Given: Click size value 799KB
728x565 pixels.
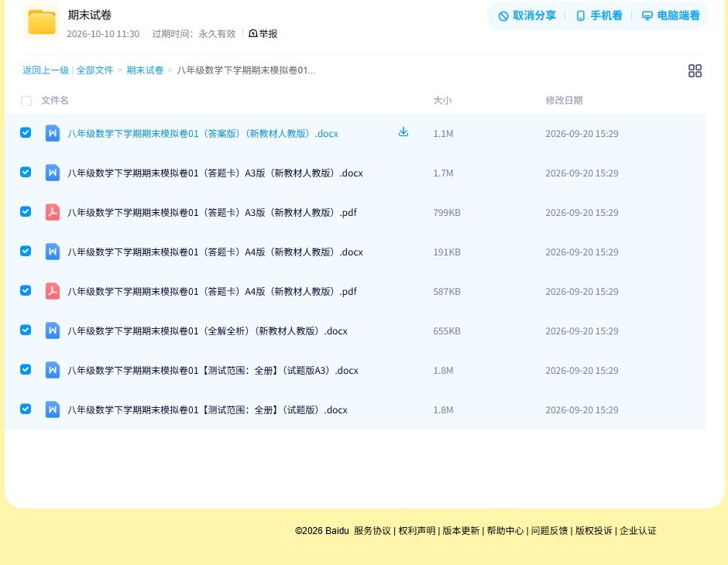Looking at the screenshot, I should (x=447, y=212).
